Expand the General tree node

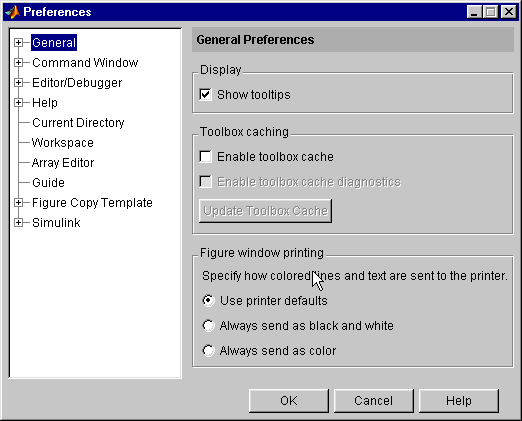[x=19, y=43]
